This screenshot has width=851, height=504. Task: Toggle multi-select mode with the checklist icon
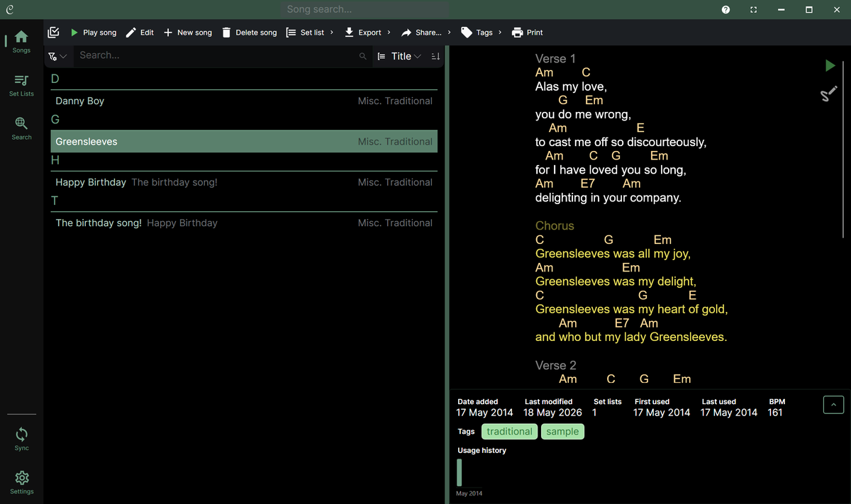point(53,32)
